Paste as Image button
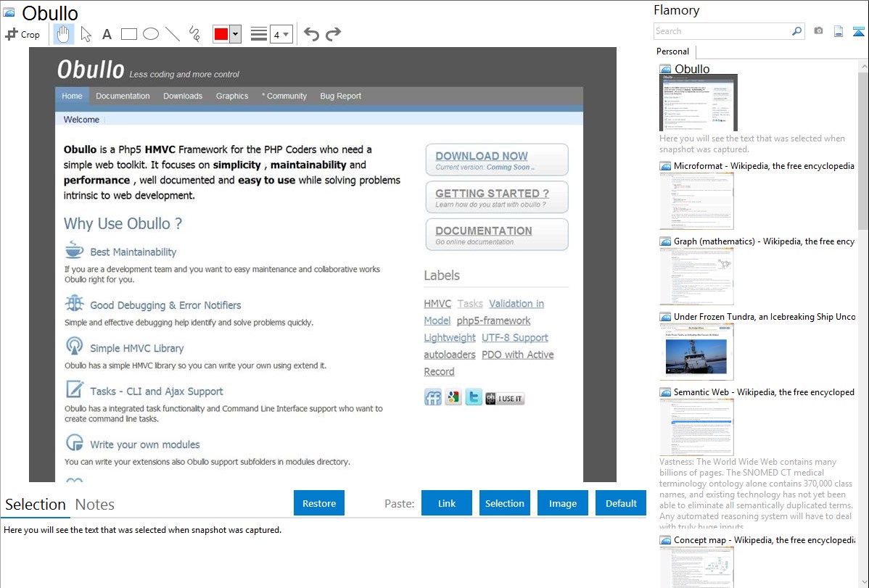 click(562, 503)
